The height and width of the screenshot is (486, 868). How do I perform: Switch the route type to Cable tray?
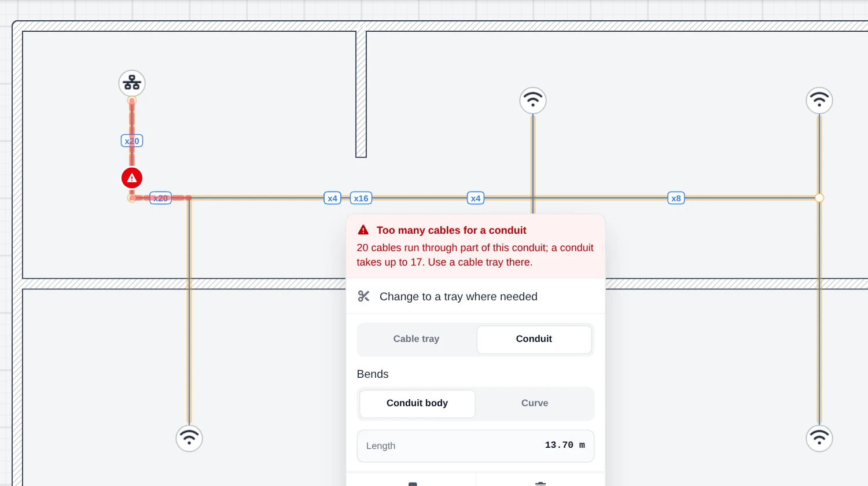[417, 339]
